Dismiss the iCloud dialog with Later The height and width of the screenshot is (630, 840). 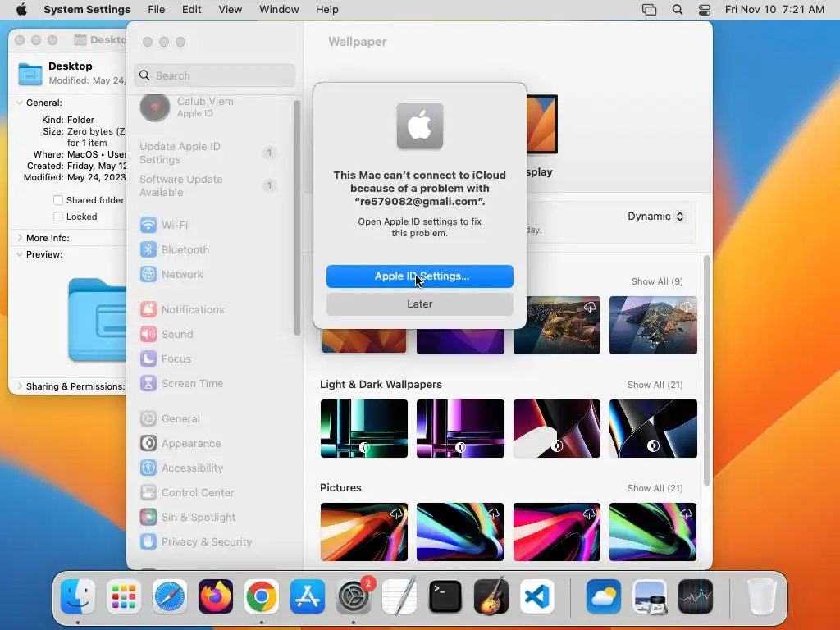(x=419, y=304)
